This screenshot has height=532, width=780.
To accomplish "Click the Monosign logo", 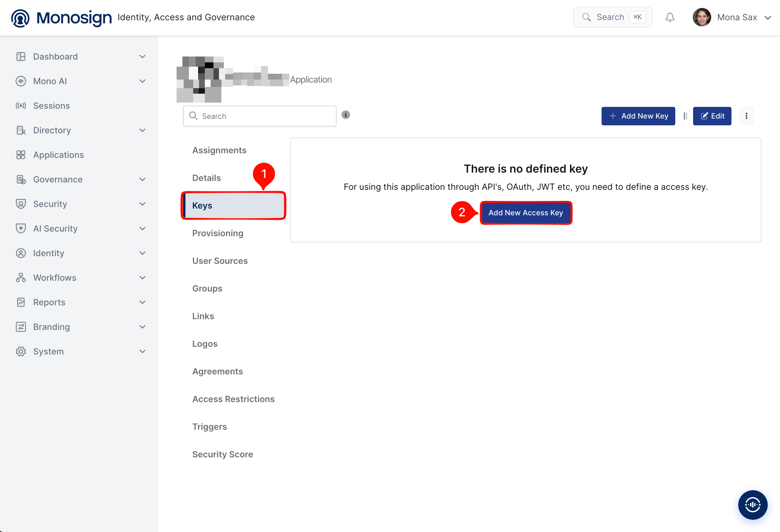I will [61, 18].
